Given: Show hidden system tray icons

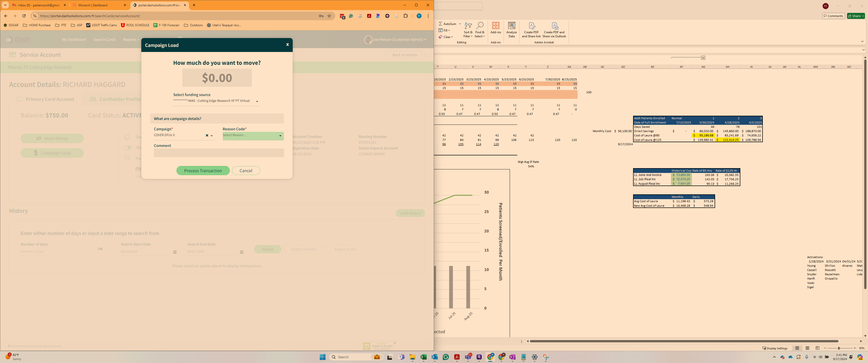Looking at the screenshot, I should (x=774, y=357).
